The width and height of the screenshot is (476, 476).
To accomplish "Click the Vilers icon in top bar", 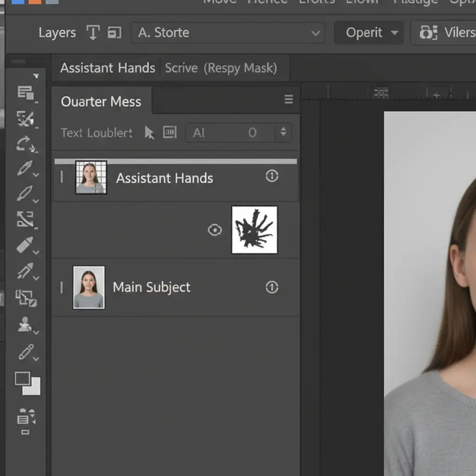I will [x=428, y=33].
